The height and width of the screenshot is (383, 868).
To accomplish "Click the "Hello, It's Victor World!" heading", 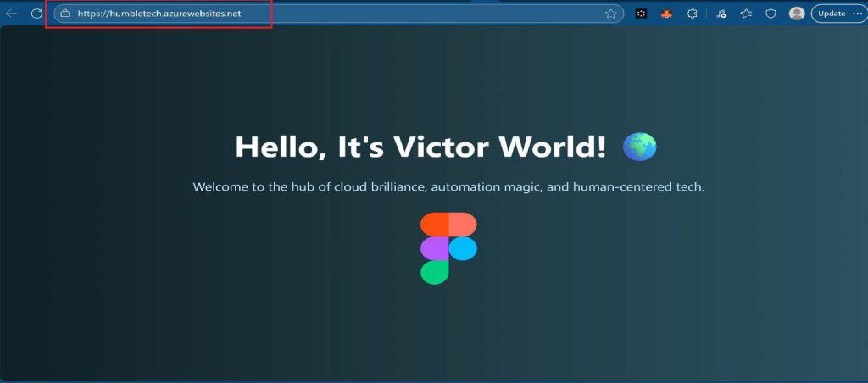I will click(420, 147).
